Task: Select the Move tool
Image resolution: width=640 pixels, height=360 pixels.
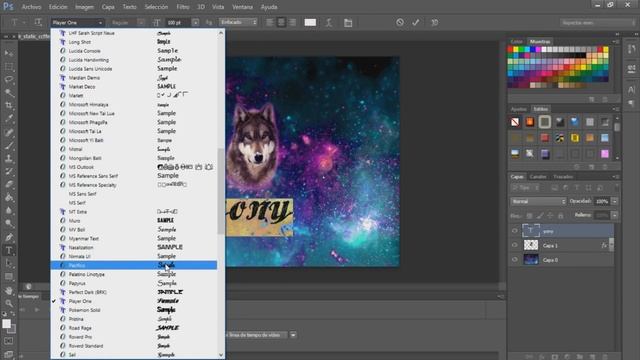Action: pyautogui.click(x=9, y=53)
